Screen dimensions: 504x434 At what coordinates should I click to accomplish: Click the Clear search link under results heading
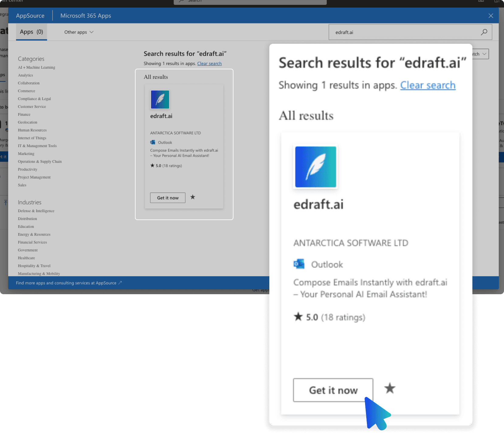point(209,64)
